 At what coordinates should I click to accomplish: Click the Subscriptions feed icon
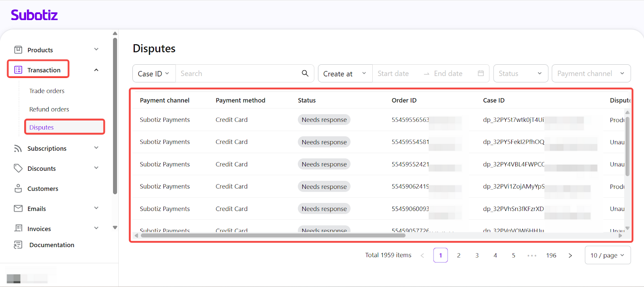coord(18,148)
